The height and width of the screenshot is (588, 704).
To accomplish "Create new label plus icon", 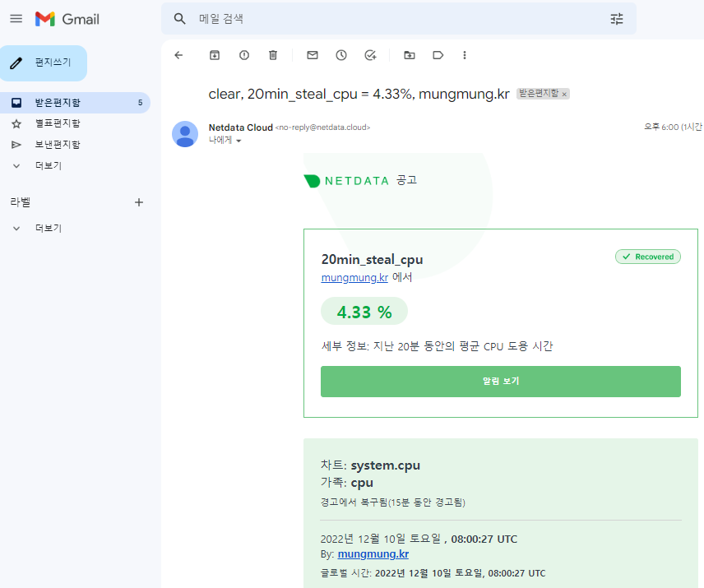I will tap(139, 202).
